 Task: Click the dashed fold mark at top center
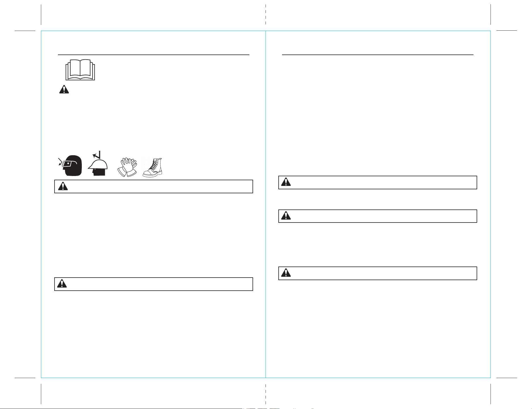[266, 15]
